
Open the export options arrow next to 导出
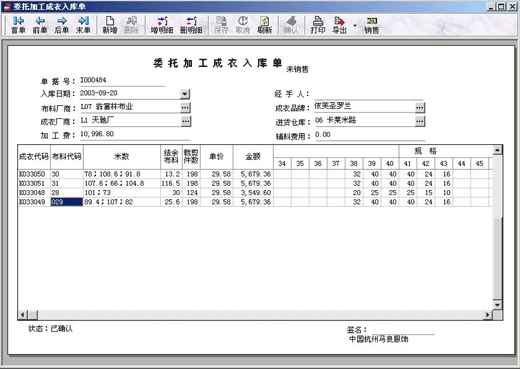pyautogui.click(x=355, y=25)
